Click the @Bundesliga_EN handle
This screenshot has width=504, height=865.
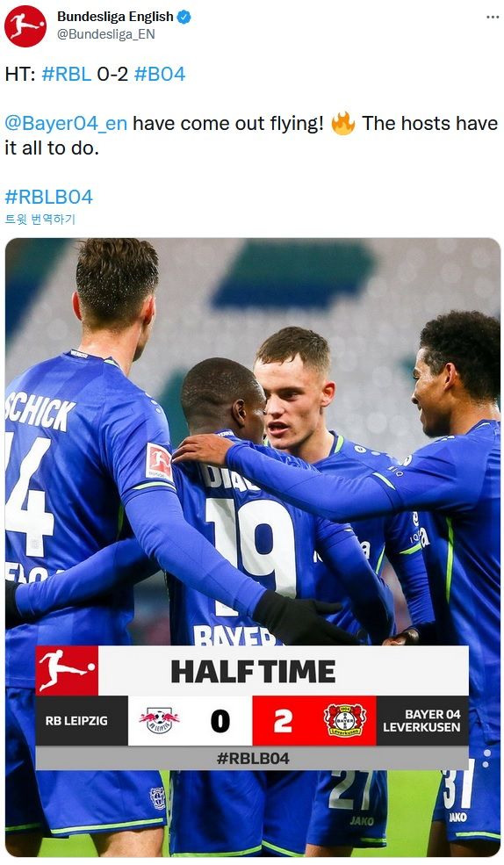tap(106, 34)
